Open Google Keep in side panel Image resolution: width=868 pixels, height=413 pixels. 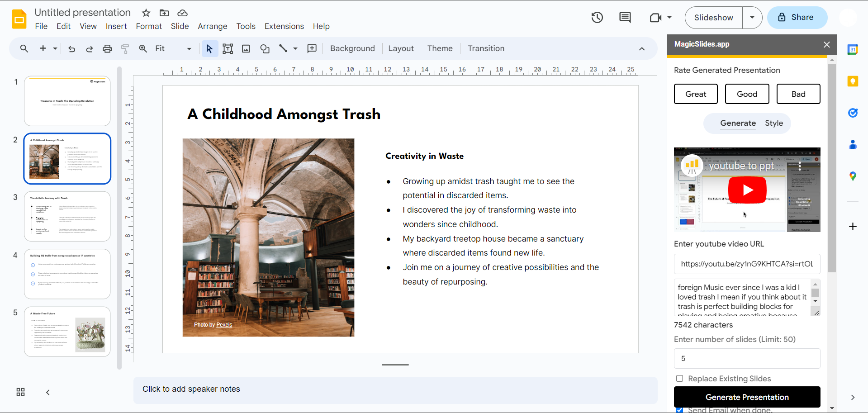tap(853, 81)
